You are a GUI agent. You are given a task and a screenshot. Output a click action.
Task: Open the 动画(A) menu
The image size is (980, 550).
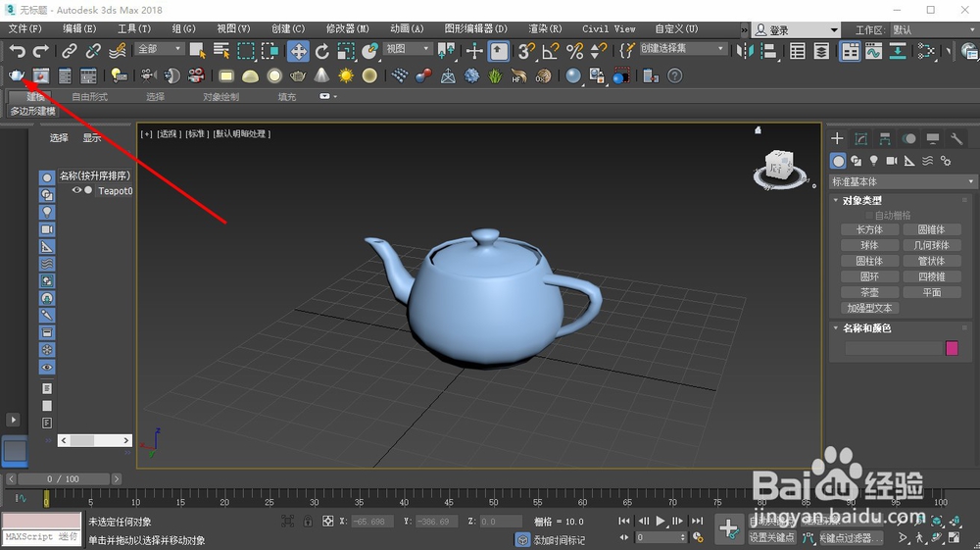tap(407, 28)
